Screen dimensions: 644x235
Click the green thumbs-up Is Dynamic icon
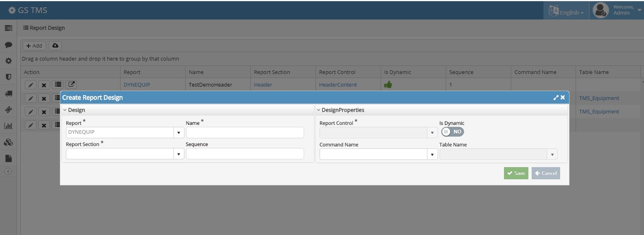(388, 85)
